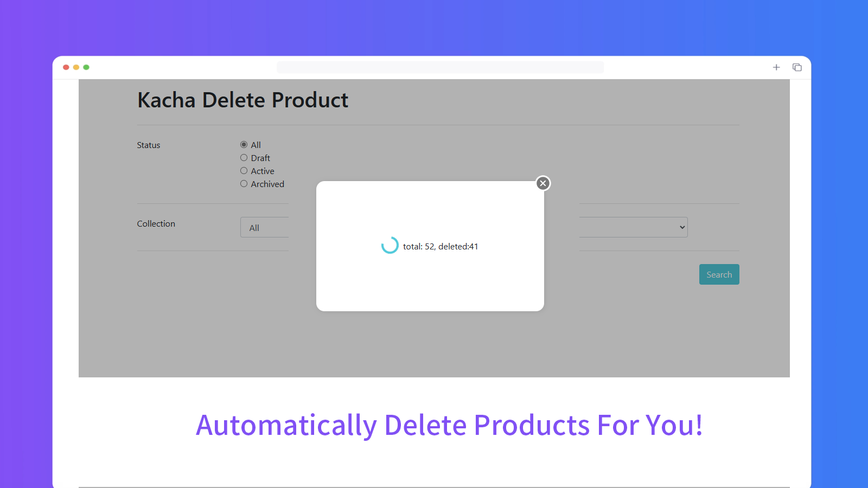Click the yellow traffic light icon
Viewport: 868px width, 488px height.
tap(76, 67)
